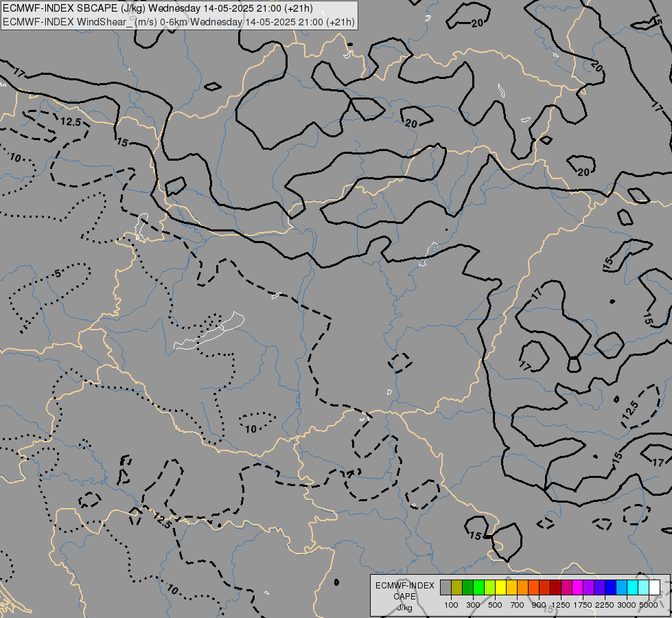
Task: Click the legend value 1250
Action: pyautogui.click(x=561, y=605)
